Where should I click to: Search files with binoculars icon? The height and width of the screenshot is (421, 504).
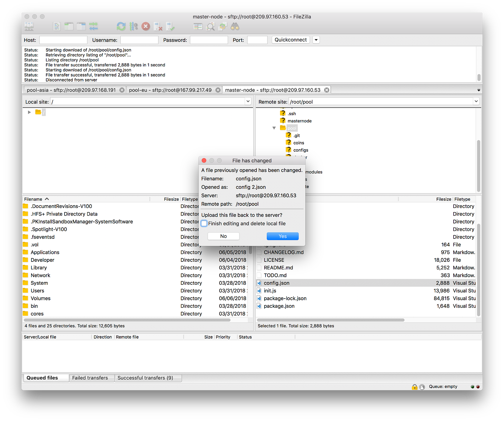pos(235,26)
